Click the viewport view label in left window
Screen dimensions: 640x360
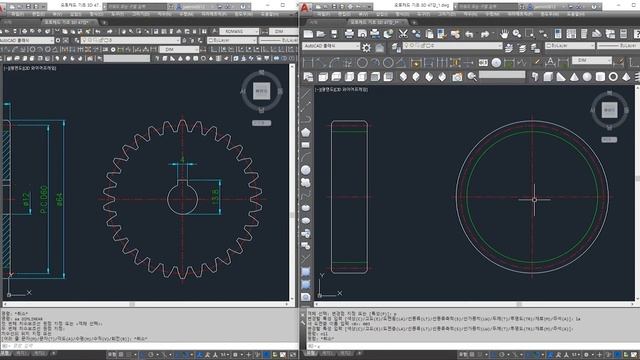30,68
